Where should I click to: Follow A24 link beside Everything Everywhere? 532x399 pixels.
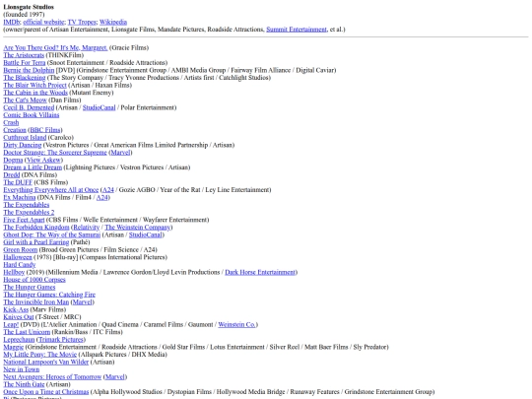(x=108, y=190)
